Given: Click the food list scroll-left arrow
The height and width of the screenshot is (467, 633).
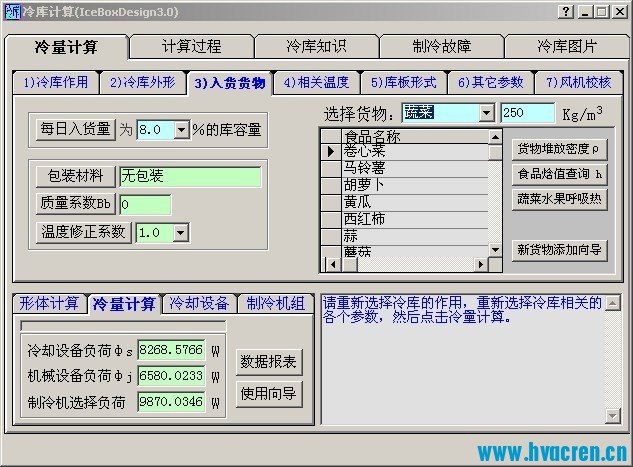Looking at the screenshot, I should (333, 265).
